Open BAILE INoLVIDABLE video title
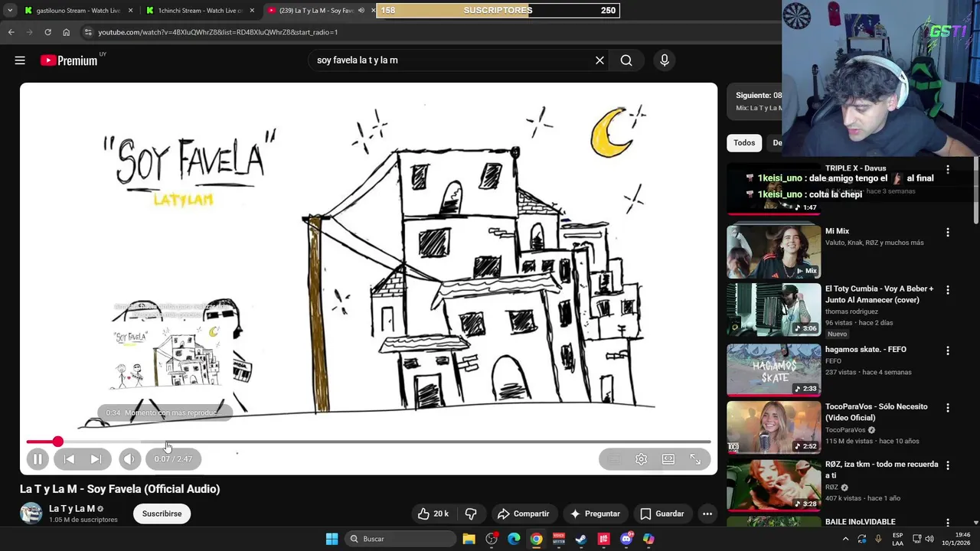 (x=860, y=522)
